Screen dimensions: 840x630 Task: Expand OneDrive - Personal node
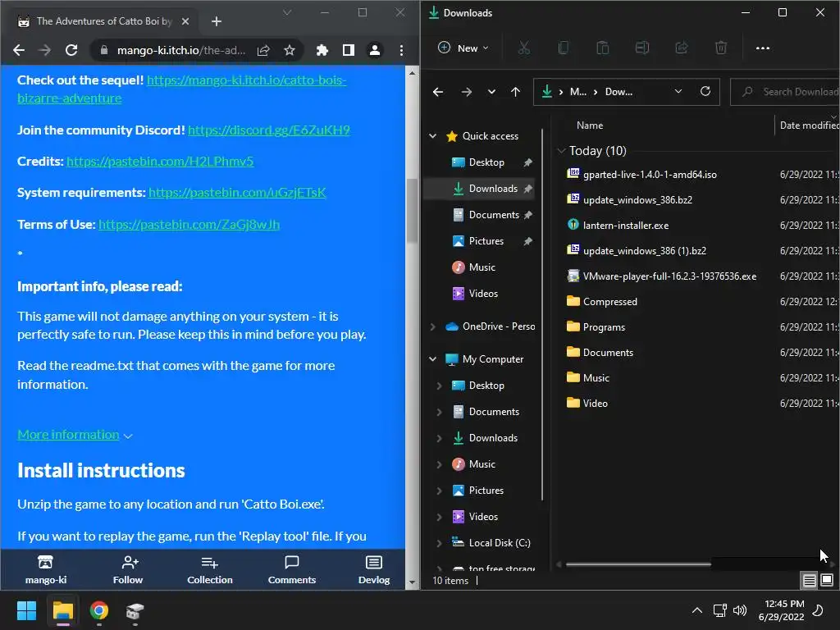433,326
